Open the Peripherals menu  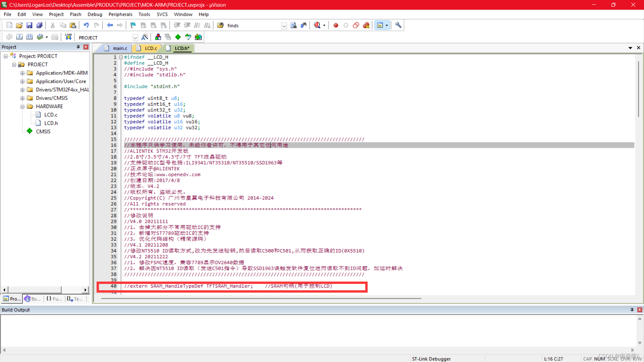[x=120, y=14]
